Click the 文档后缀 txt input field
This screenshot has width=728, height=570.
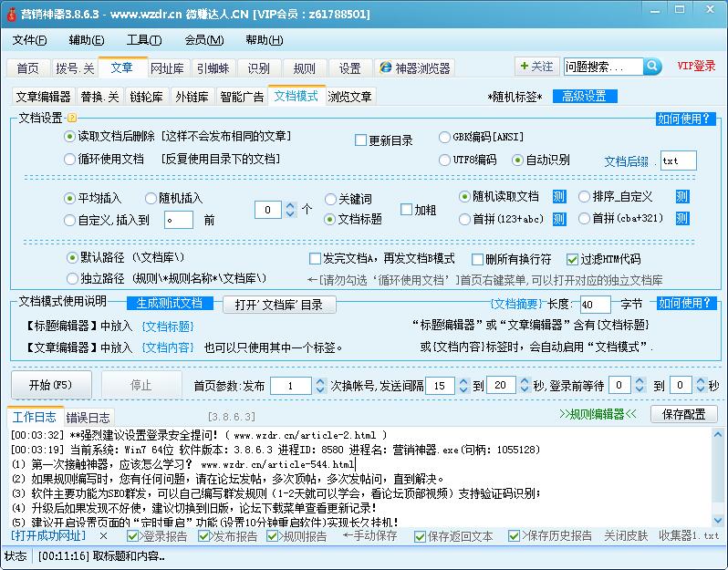pyautogui.click(x=678, y=161)
